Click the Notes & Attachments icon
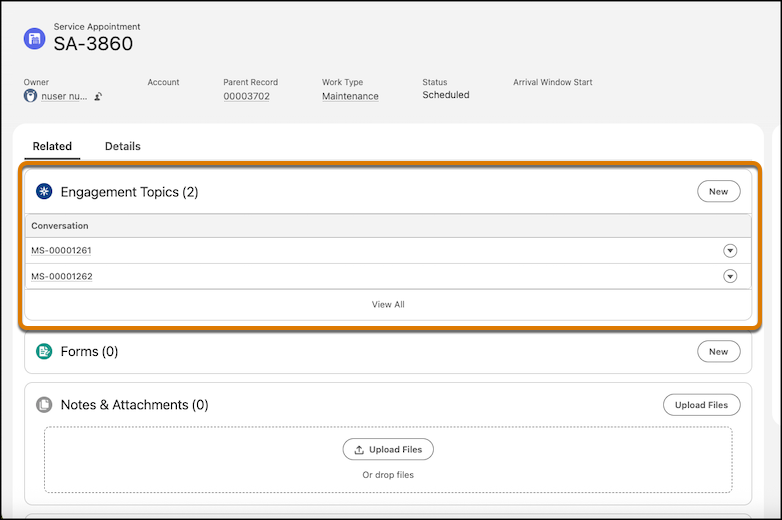Image resolution: width=782 pixels, height=520 pixels. pyautogui.click(x=44, y=405)
